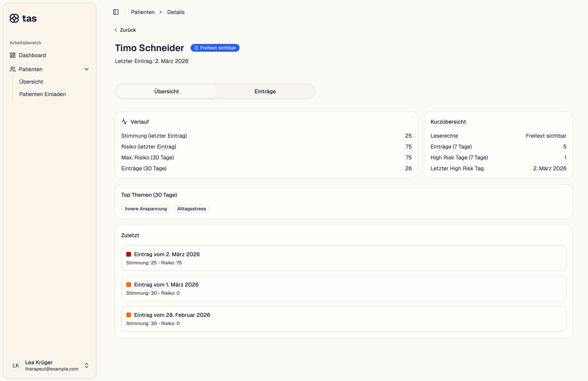Open Übersicht under Patienten sidebar
This screenshot has height=381, width=588.
31,82
